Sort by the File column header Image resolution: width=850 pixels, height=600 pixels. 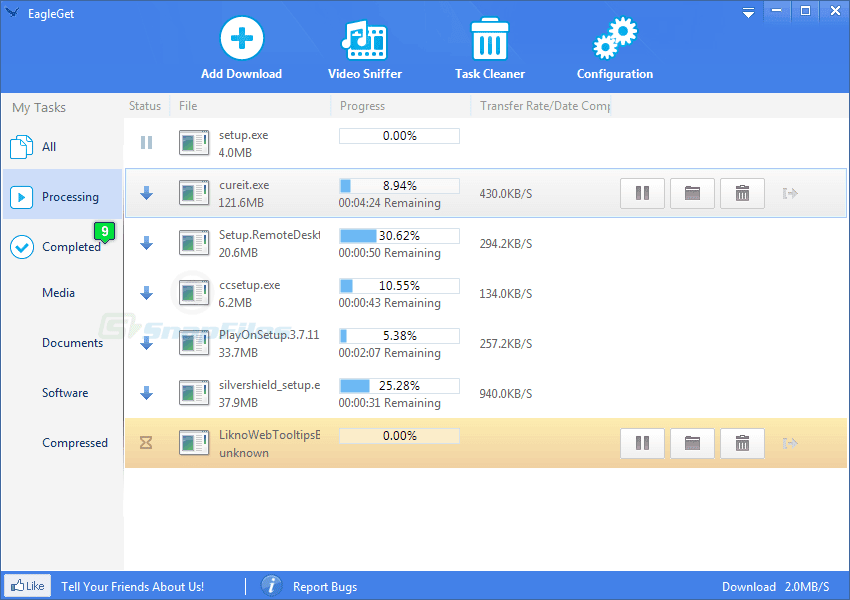188,106
